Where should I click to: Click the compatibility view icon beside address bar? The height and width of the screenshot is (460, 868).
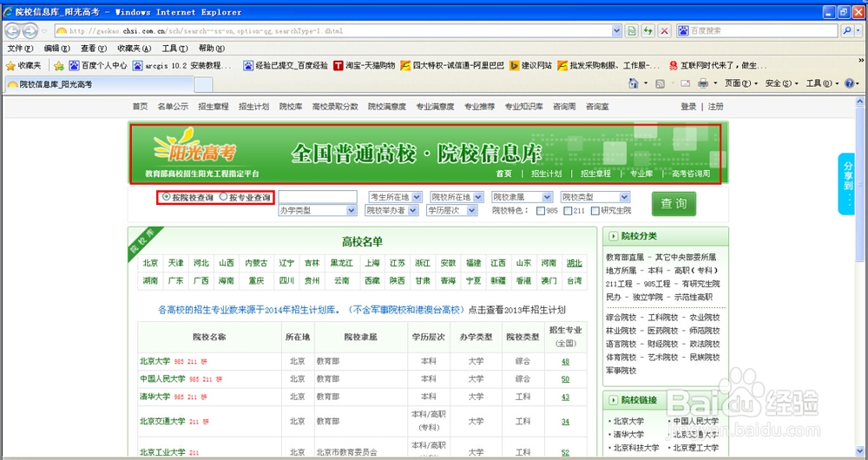[632, 31]
